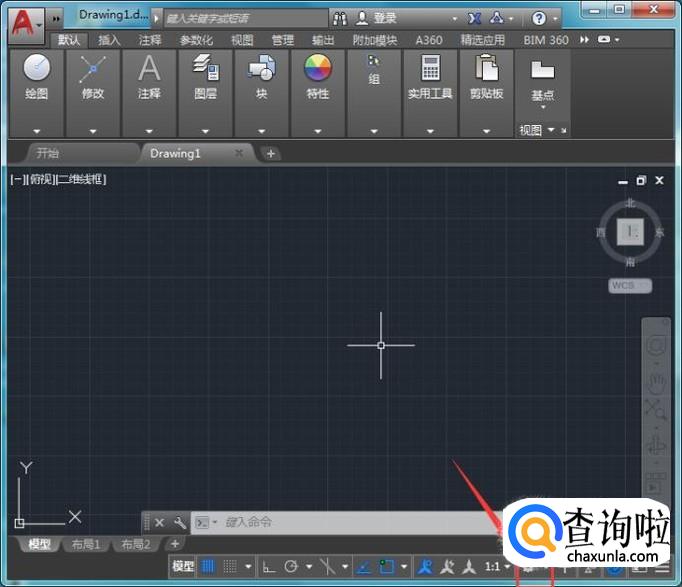
Task: Click the 基点 (Base point) icon
Action: pyautogui.click(x=543, y=71)
